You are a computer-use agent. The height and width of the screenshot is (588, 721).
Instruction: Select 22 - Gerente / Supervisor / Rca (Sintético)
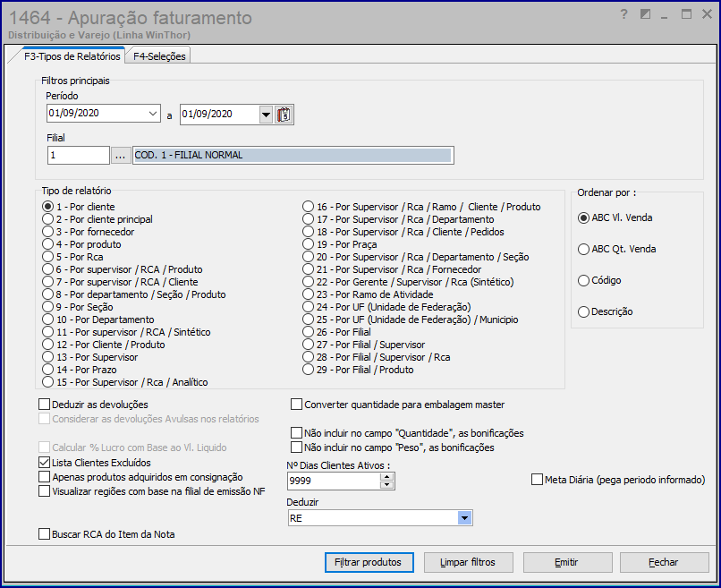click(408, 282)
